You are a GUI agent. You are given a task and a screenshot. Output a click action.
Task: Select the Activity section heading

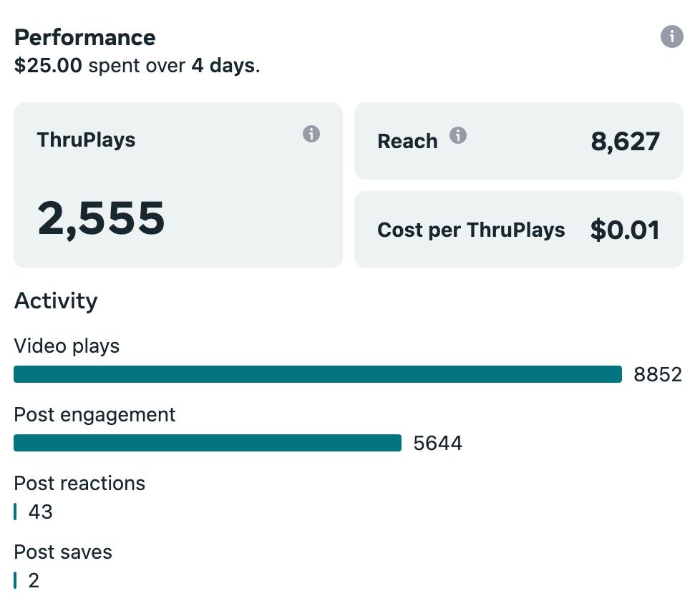point(55,300)
